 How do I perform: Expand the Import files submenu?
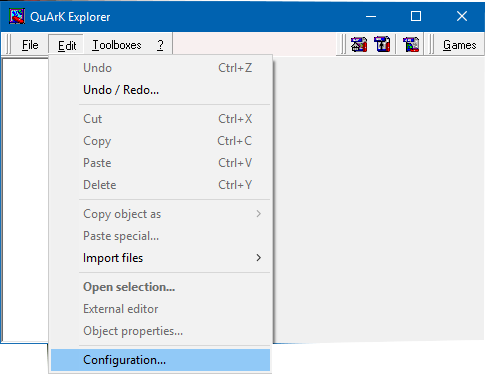(161, 258)
